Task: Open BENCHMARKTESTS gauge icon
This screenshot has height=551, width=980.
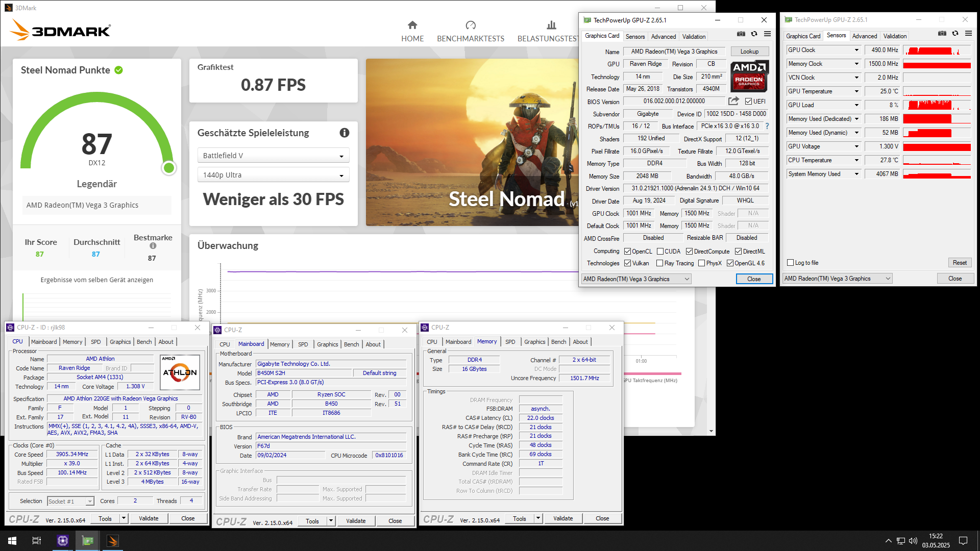Action: [471, 25]
